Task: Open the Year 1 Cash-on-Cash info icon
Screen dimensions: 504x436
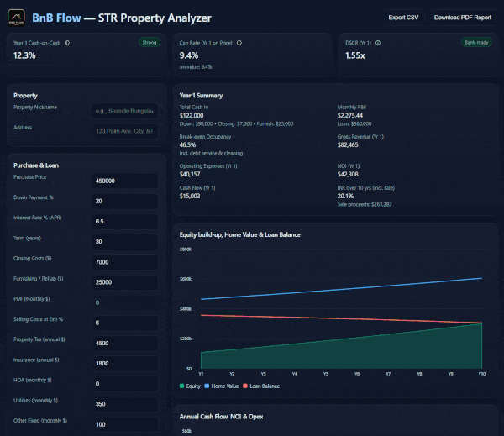Action: (67, 43)
